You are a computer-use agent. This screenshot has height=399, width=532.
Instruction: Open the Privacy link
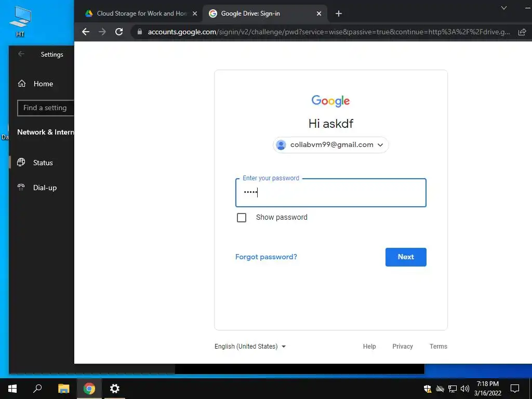pos(403,347)
